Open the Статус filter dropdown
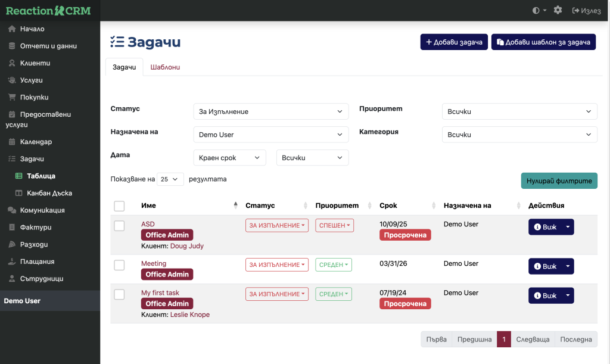This screenshot has height=364, width=610. click(x=271, y=111)
